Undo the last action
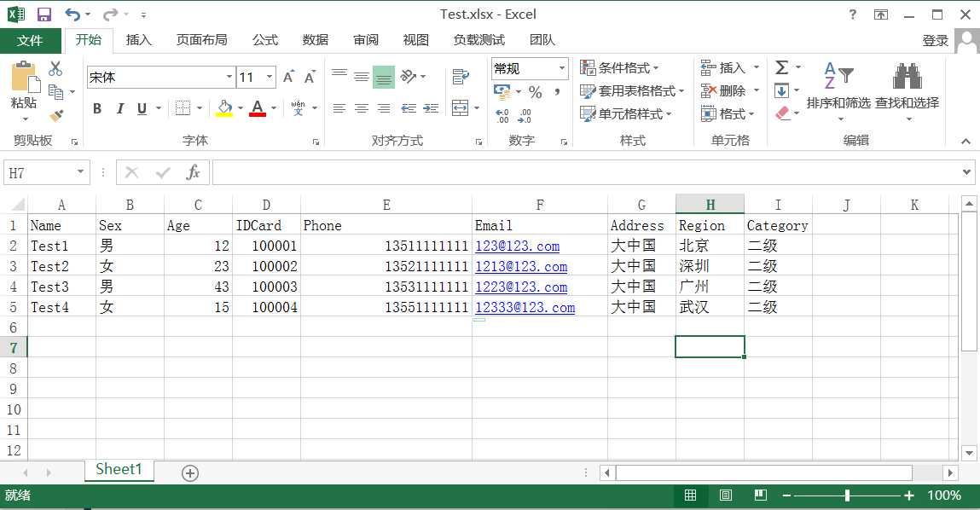Image resolution: width=980 pixels, height=510 pixels. (x=72, y=14)
